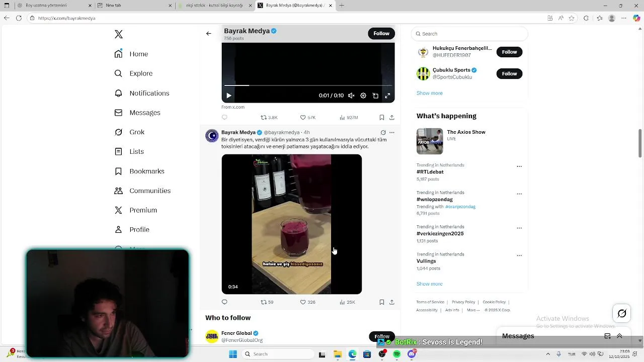Viewport: 644px width, 362px height.
Task: Click the X search field
Action: pos(469,34)
